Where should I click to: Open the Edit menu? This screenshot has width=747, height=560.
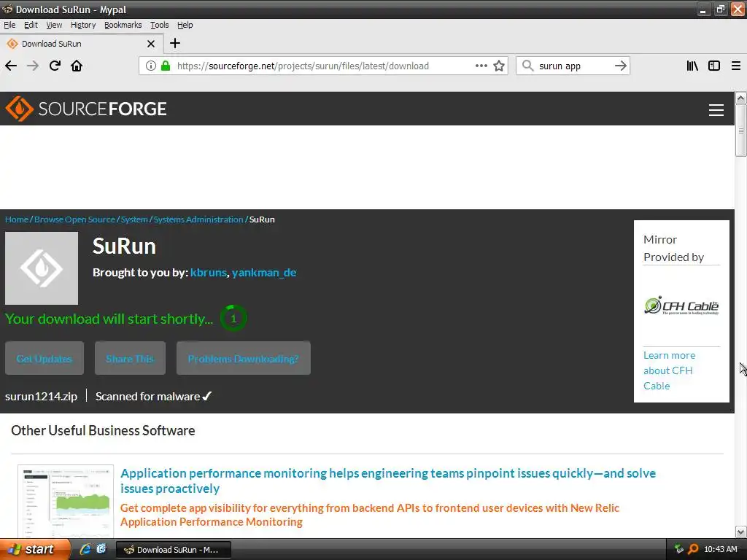pyautogui.click(x=31, y=25)
